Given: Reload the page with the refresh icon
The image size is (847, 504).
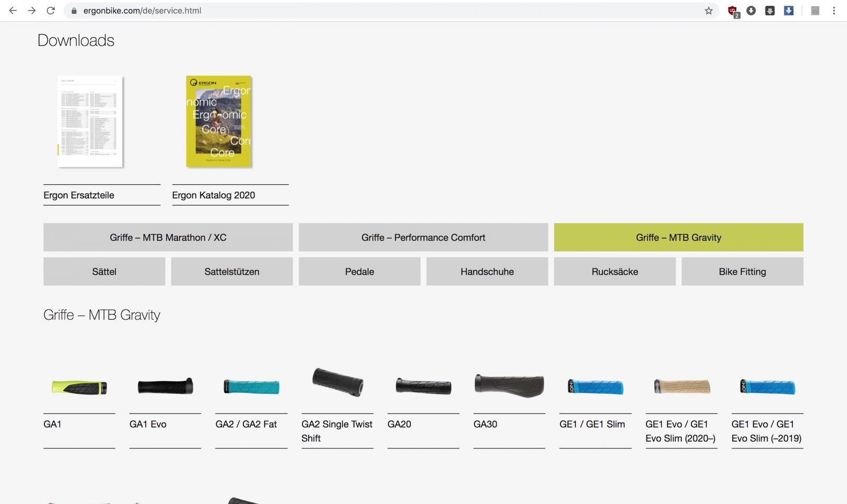Looking at the screenshot, I should [x=51, y=11].
